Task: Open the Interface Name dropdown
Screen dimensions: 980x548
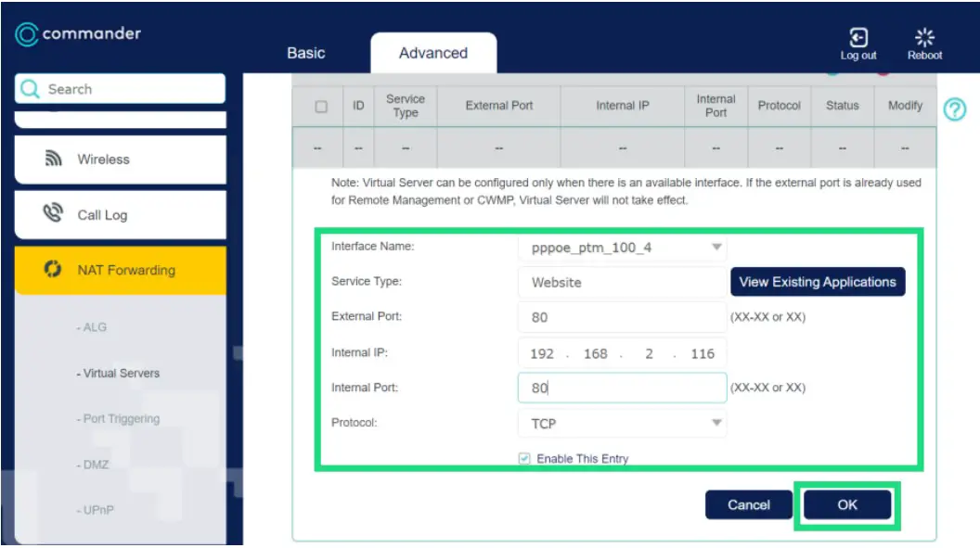Action: [x=622, y=248]
